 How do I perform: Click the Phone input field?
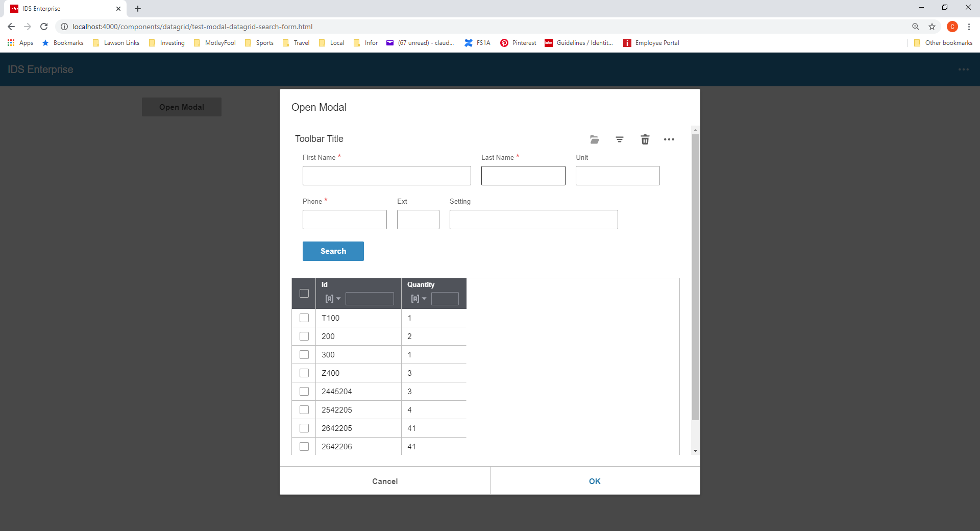tap(345, 220)
